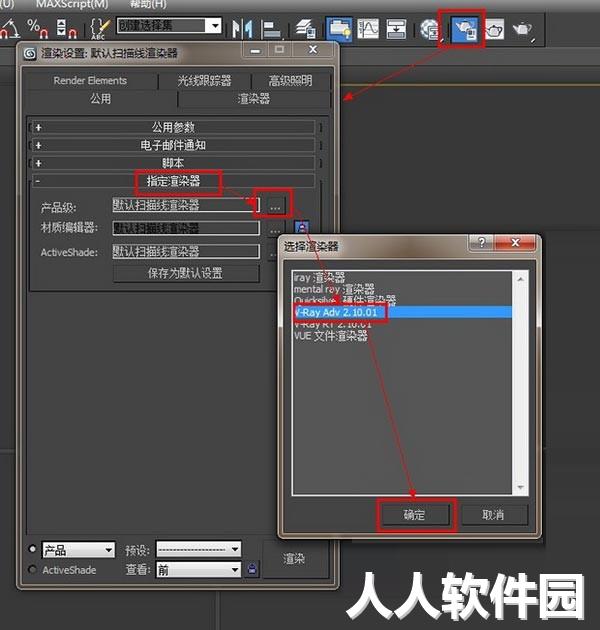Screen dimensions: 600x630
Task: Open the Rendered Frame Window icon
Action: click(x=494, y=30)
